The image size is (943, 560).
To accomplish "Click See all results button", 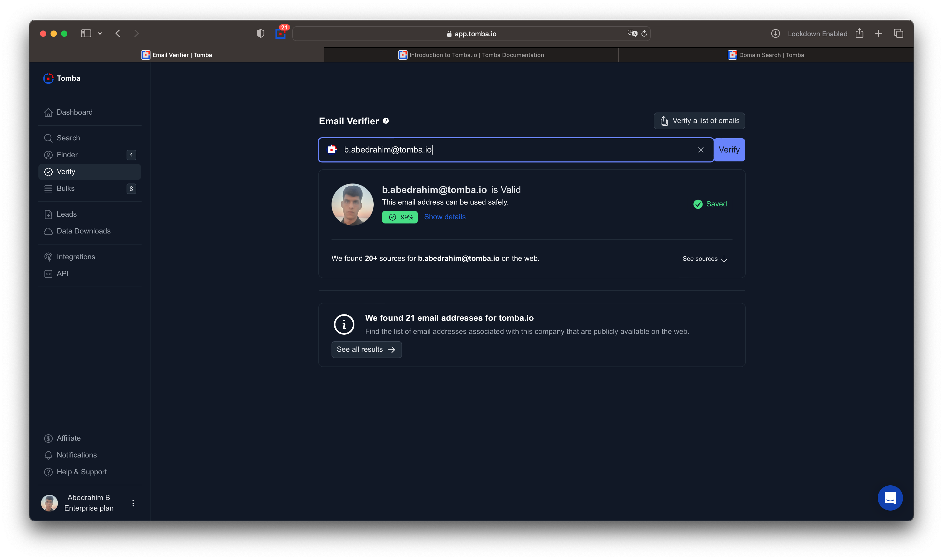I will [366, 349].
